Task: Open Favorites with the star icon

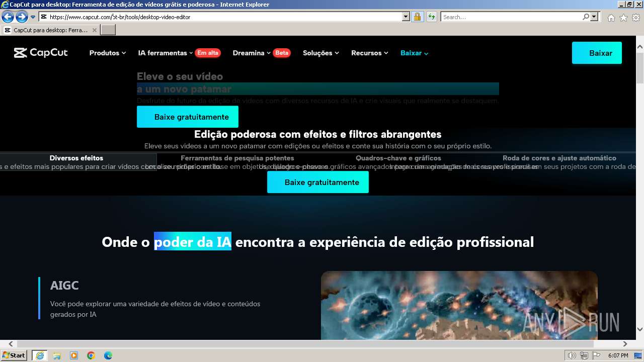Action: tap(623, 18)
